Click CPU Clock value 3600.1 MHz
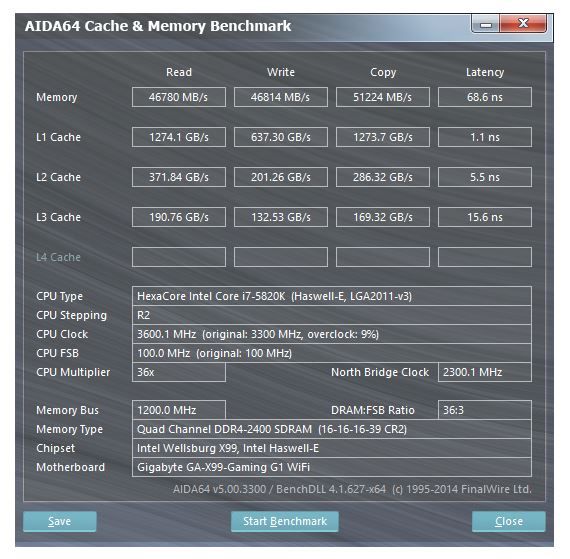 point(332,334)
